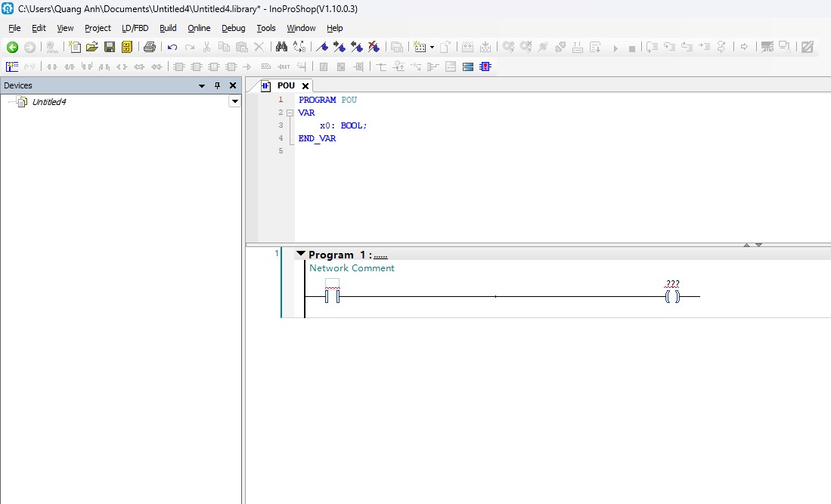
Task: Open the Debug menu
Action: click(x=233, y=28)
